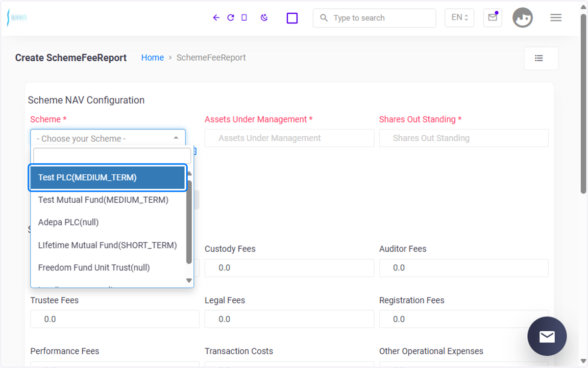Click the mobile device view icon

[244, 18]
